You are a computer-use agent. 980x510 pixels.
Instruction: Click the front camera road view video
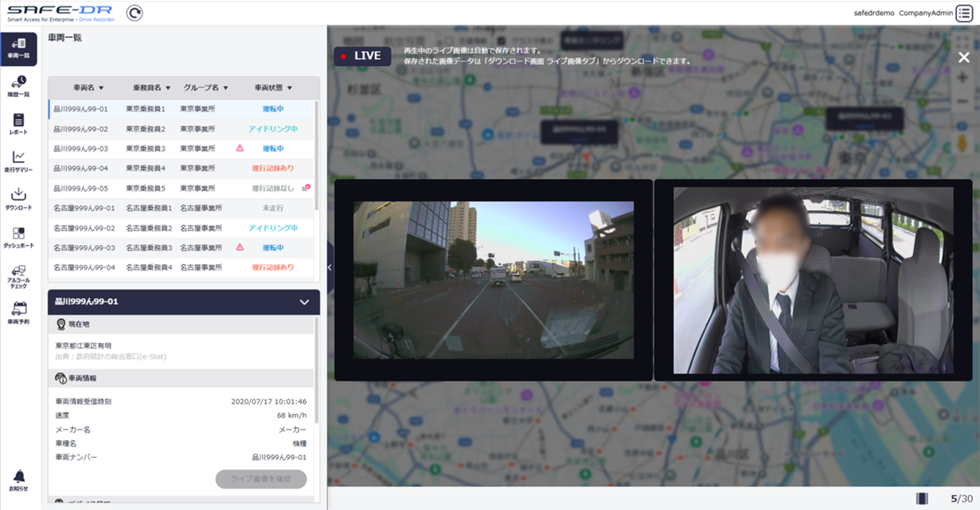click(494, 279)
